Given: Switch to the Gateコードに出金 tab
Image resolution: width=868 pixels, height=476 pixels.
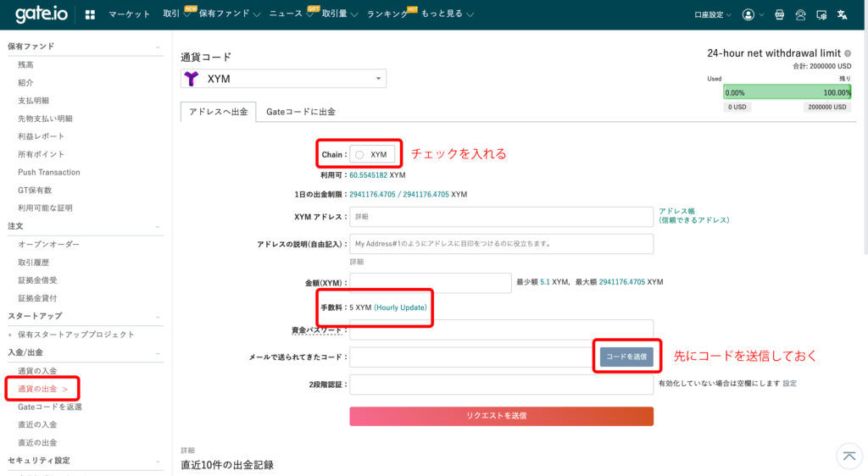Looking at the screenshot, I should (301, 112).
